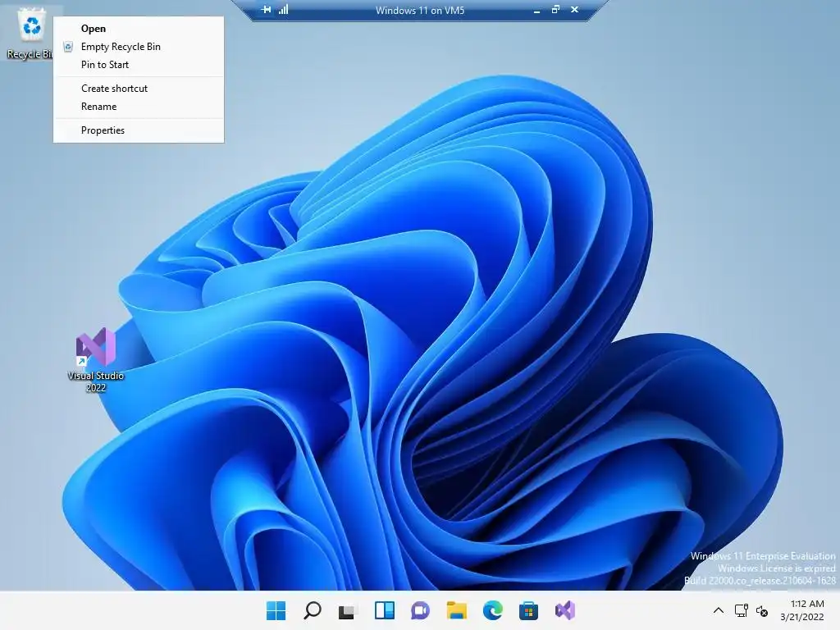Open the Recycle Bin desktop icon
The height and width of the screenshot is (630, 840).
31,32
